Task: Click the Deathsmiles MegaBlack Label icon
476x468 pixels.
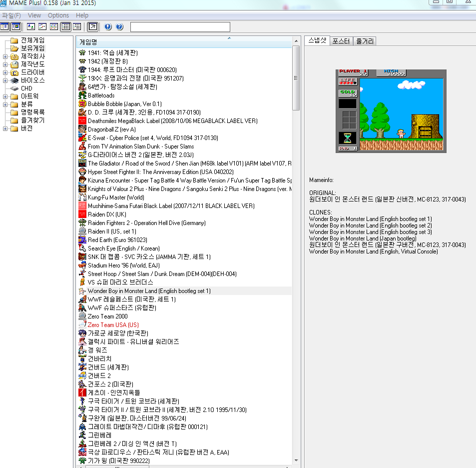Action: (x=82, y=120)
